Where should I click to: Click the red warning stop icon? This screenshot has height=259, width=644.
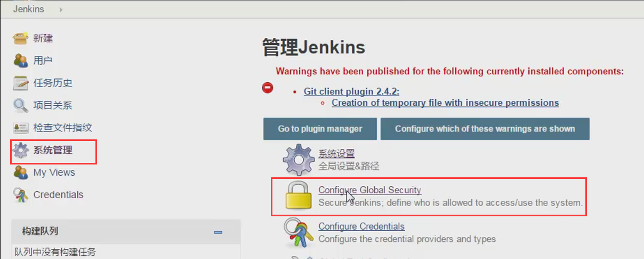(268, 87)
